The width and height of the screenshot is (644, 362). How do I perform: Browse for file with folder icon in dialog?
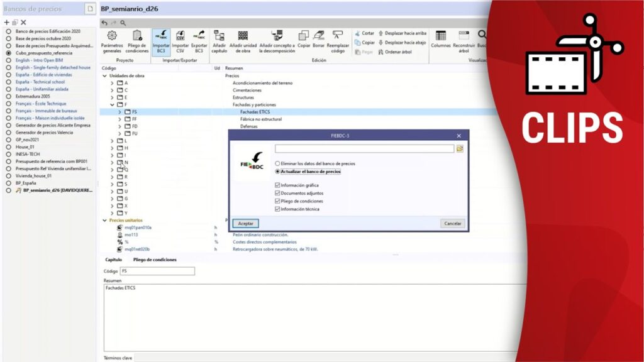[460, 149]
